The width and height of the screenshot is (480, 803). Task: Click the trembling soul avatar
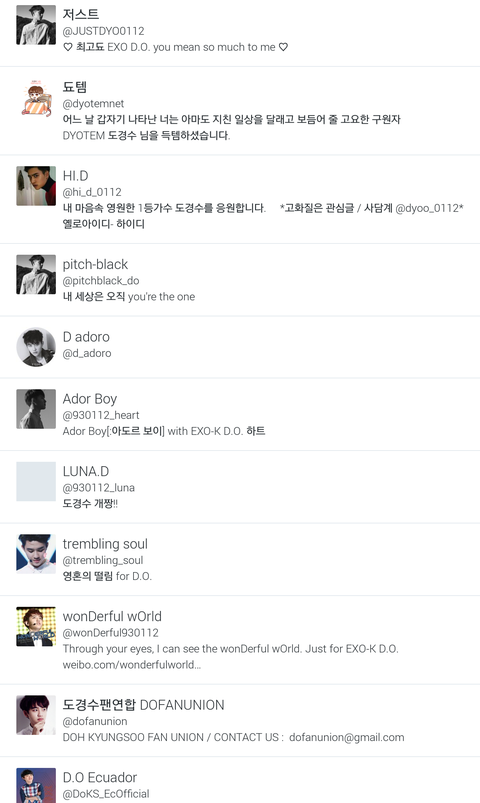coord(36,554)
